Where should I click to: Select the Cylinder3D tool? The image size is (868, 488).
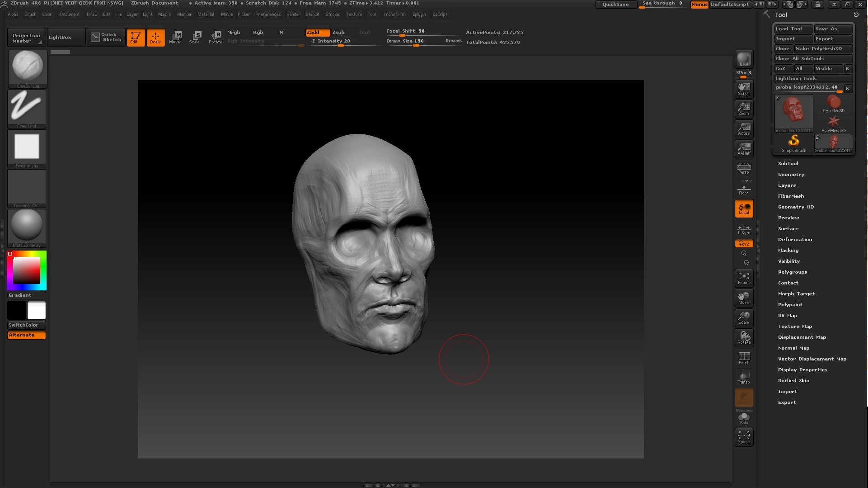point(833,104)
